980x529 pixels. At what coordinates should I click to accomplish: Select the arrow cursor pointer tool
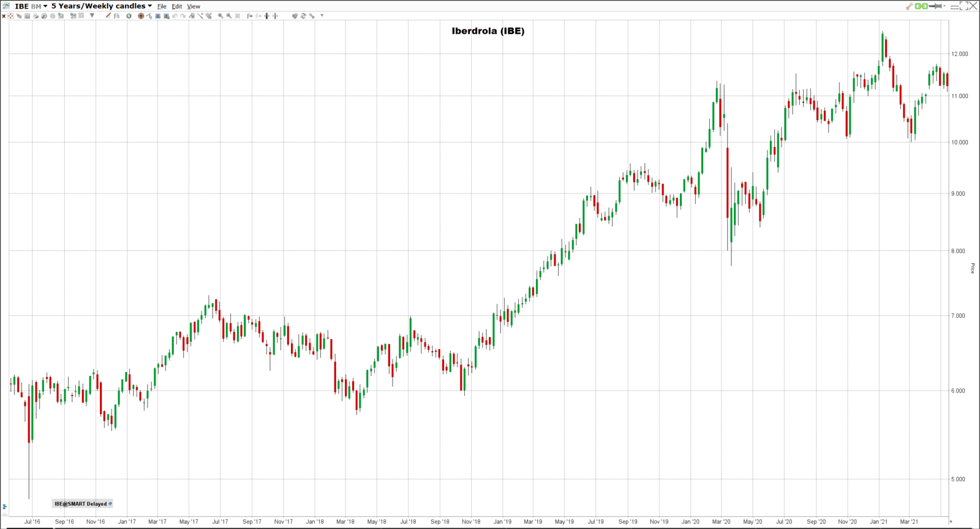coord(149,16)
